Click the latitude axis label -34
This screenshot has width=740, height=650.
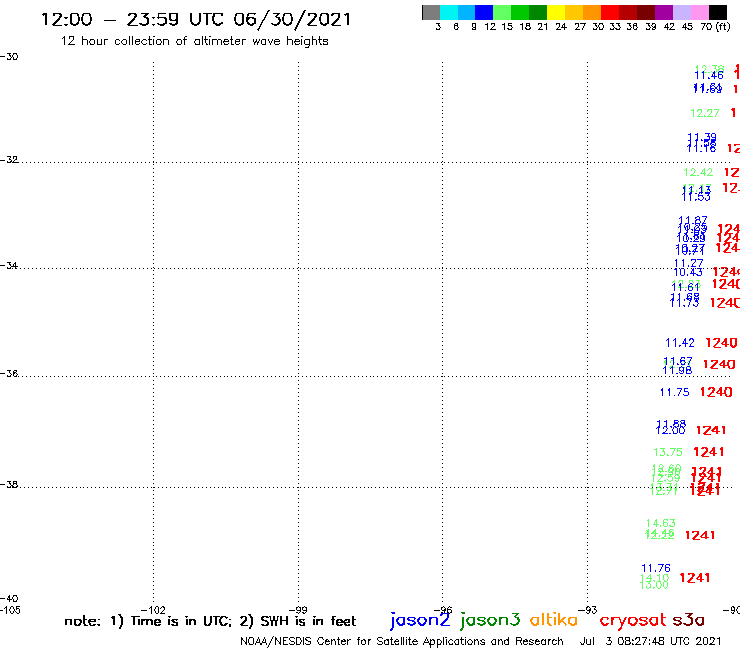[x=9, y=266]
